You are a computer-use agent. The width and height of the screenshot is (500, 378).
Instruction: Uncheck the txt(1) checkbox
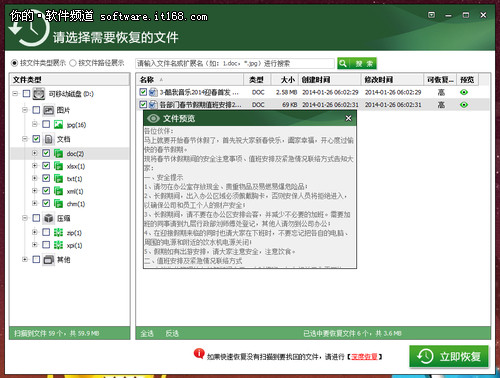click(46, 178)
